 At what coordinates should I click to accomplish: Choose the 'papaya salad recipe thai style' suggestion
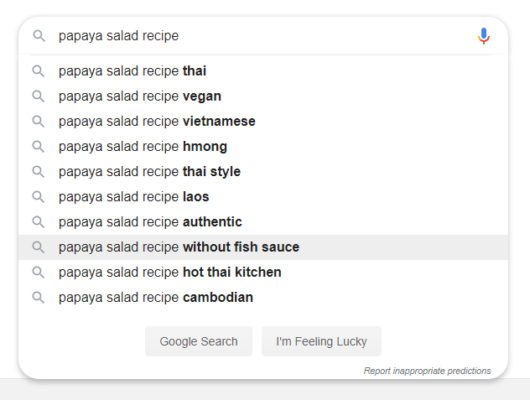pos(263,172)
